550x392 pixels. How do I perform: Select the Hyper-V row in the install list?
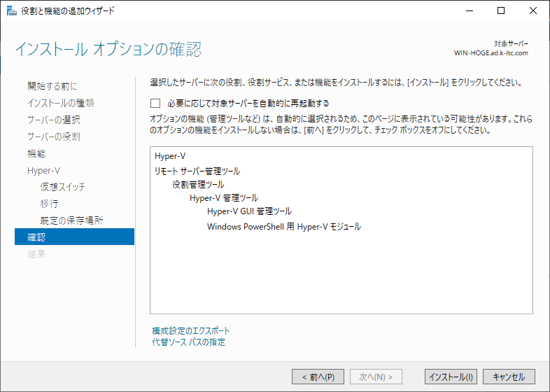(x=170, y=156)
